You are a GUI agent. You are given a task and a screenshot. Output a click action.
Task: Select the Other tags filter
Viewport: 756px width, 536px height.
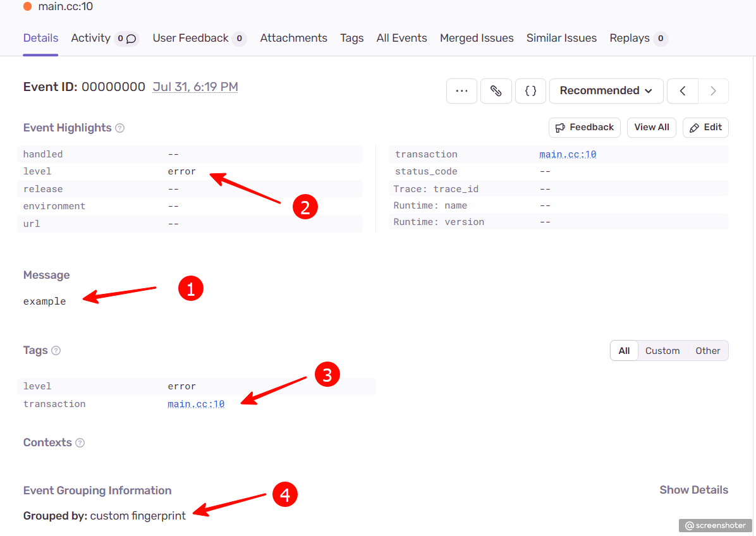click(707, 351)
